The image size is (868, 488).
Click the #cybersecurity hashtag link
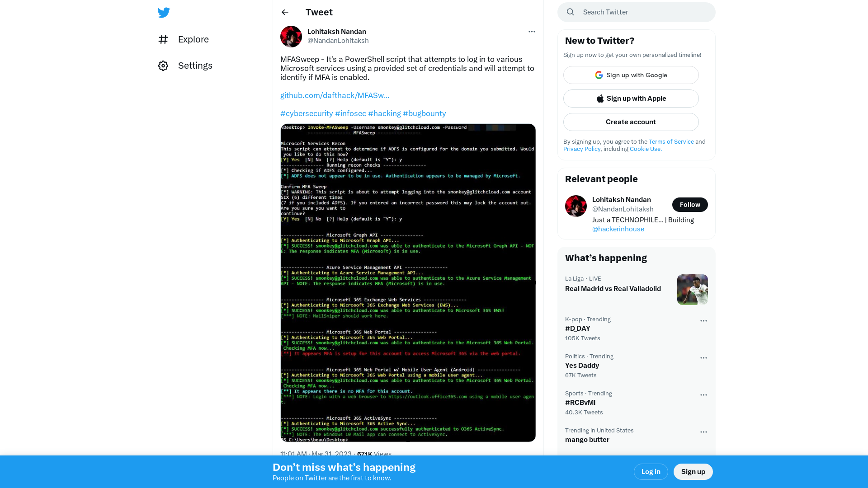coord(307,113)
